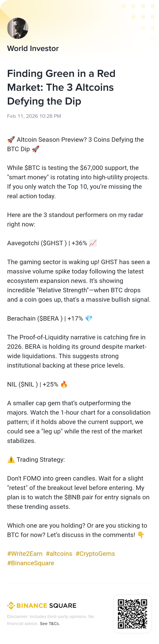
Task: Click the See T&Cs link
Action: coord(50,623)
